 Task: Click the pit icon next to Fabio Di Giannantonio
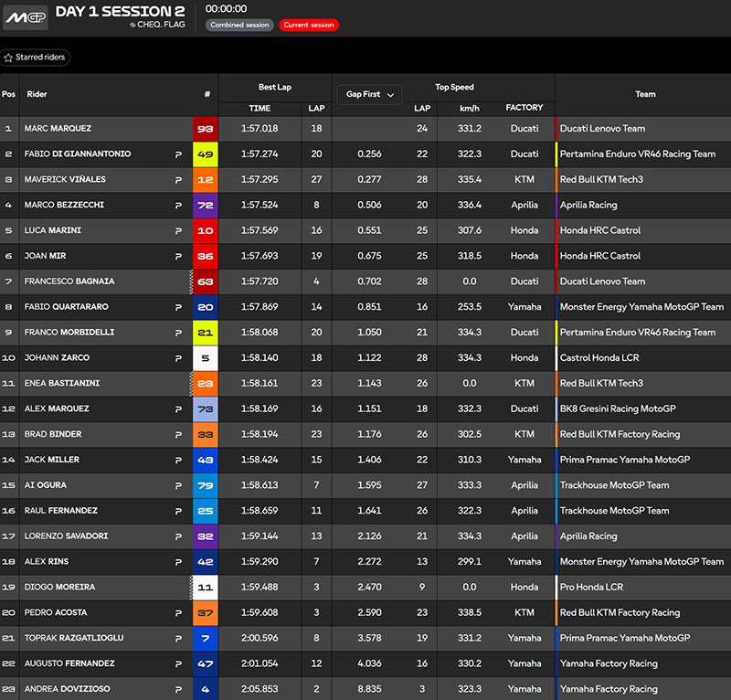178,154
